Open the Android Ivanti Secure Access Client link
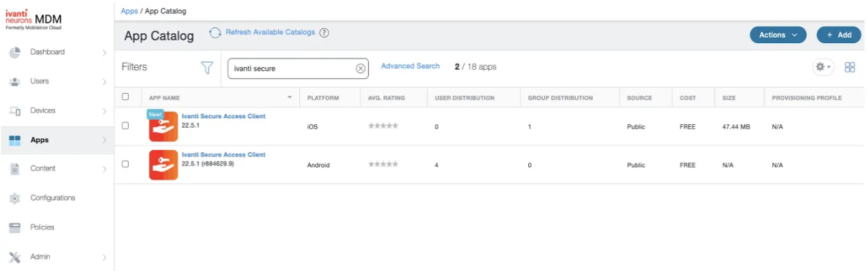This screenshot has height=271, width=868. point(224,155)
